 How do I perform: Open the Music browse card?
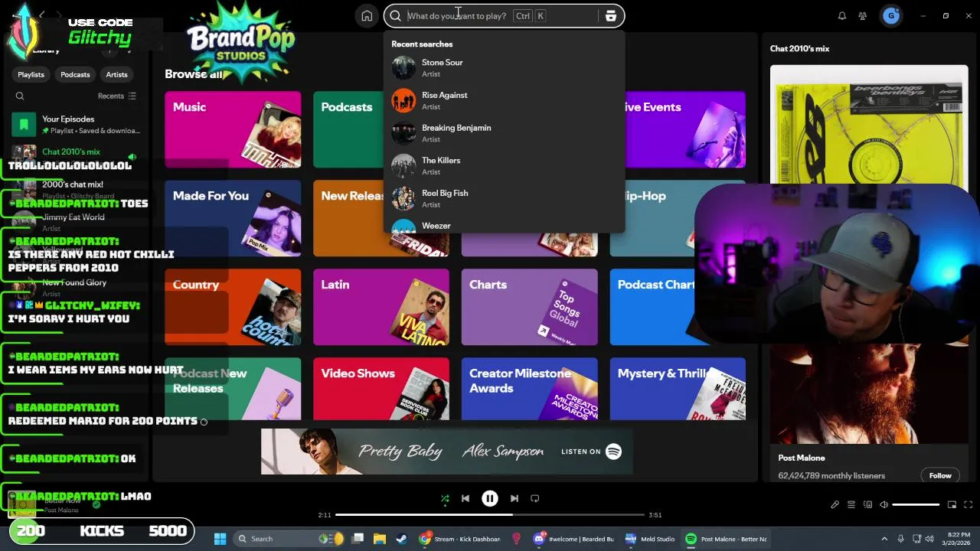[x=233, y=129]
